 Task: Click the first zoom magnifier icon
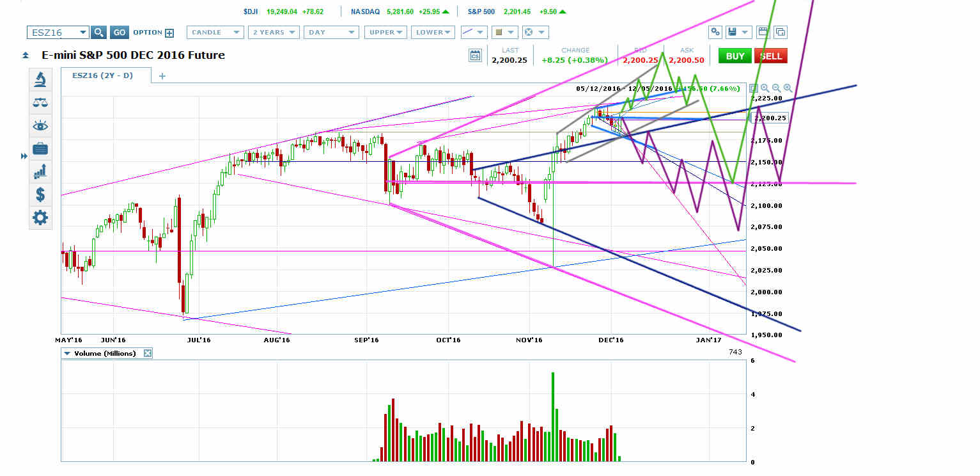tap(765, 88)
